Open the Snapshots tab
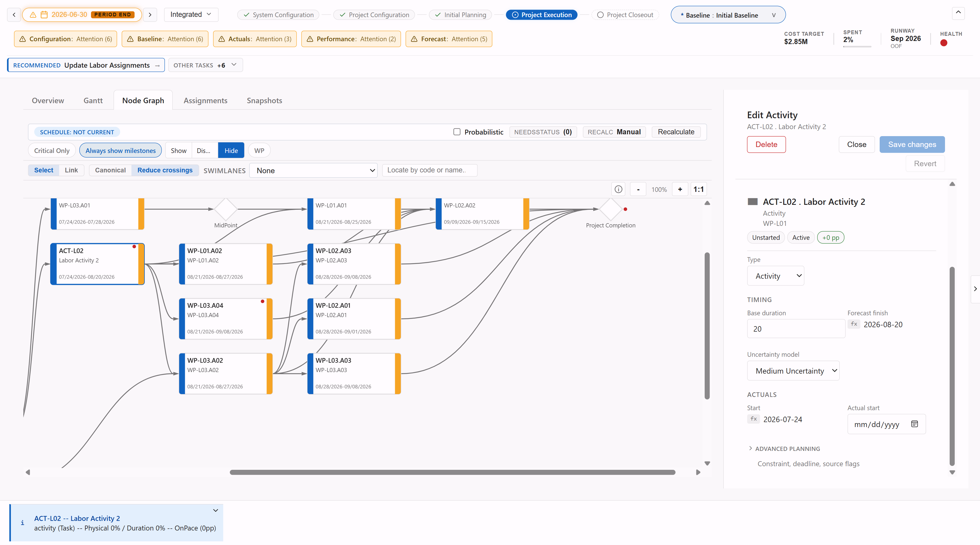980x545 pixels. [x=264, y=101]
